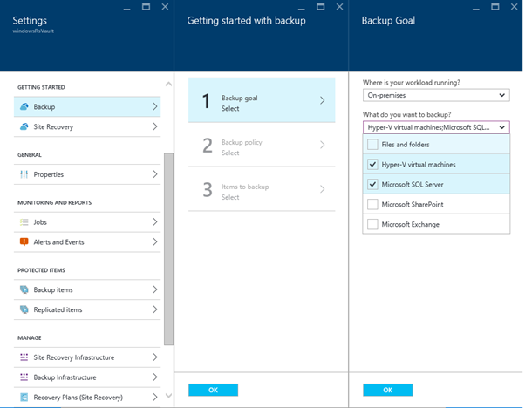Image resolution: width=532 pixels, height=408 pixels.
Task: Check the Microsoft SharePoint checkbox
Action: coord(372,205)
